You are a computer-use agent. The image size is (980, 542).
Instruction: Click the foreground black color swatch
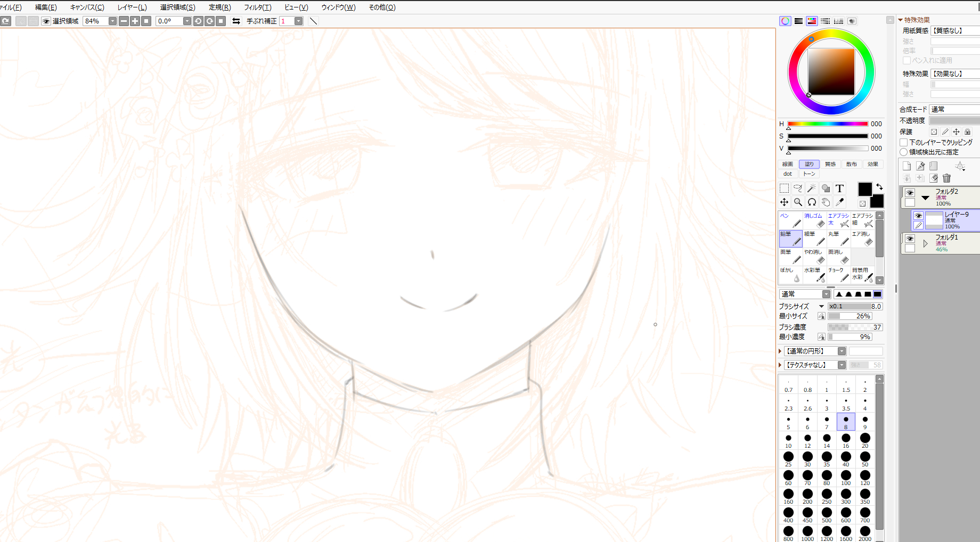865,189
